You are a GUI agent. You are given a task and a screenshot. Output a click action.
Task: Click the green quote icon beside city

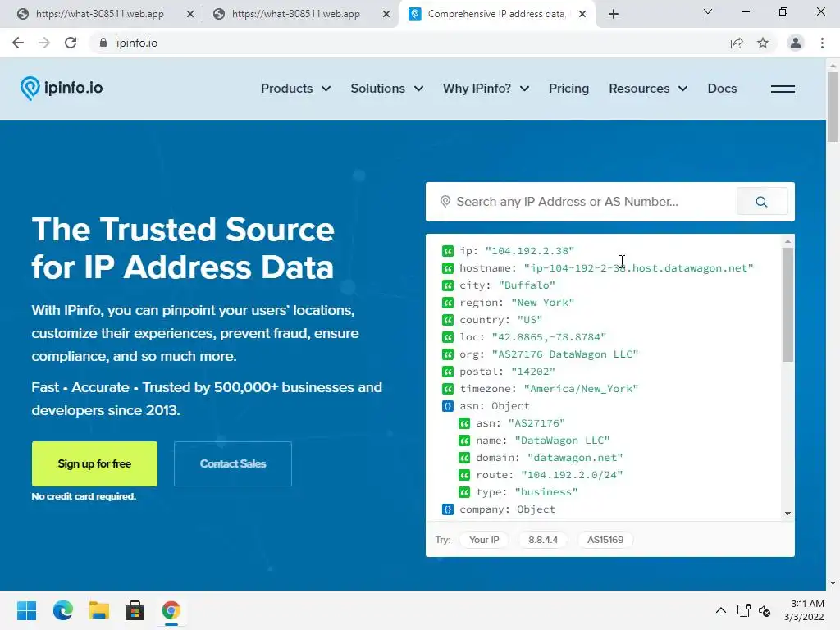click(x=448, y=285)
